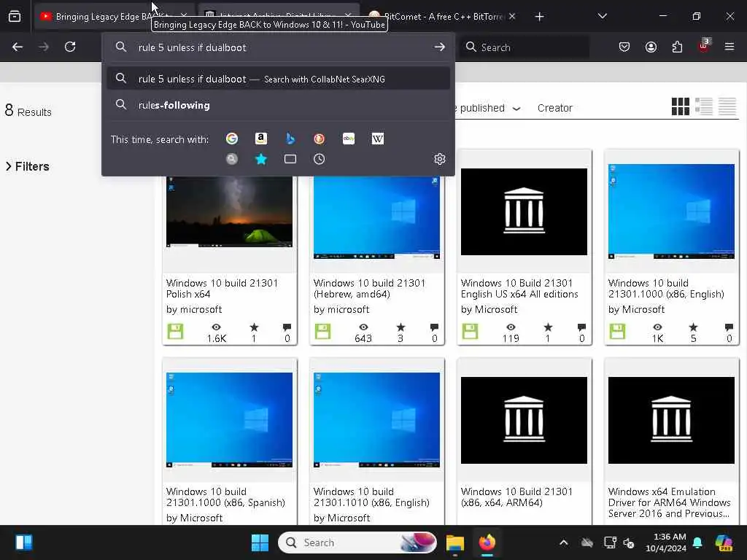Search this time with Wikipedia
This screenshot has width=747, height=560.
point(378,139)
